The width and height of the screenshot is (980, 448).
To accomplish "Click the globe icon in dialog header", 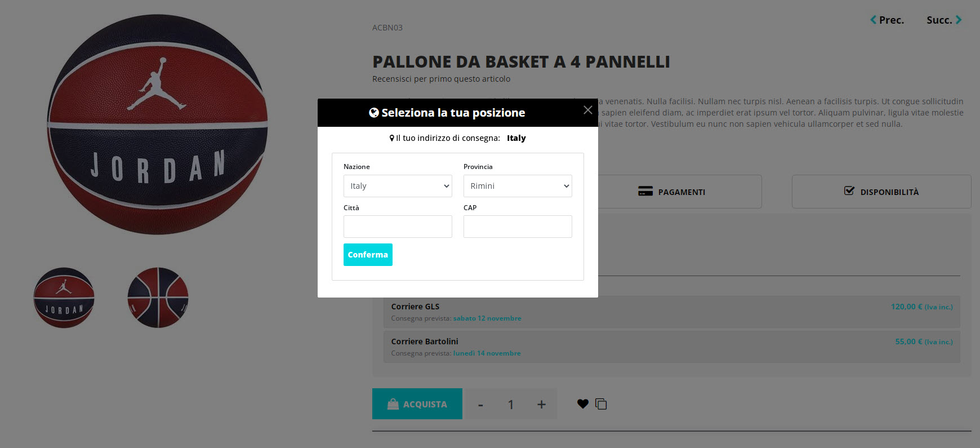I will coord(374,113).
